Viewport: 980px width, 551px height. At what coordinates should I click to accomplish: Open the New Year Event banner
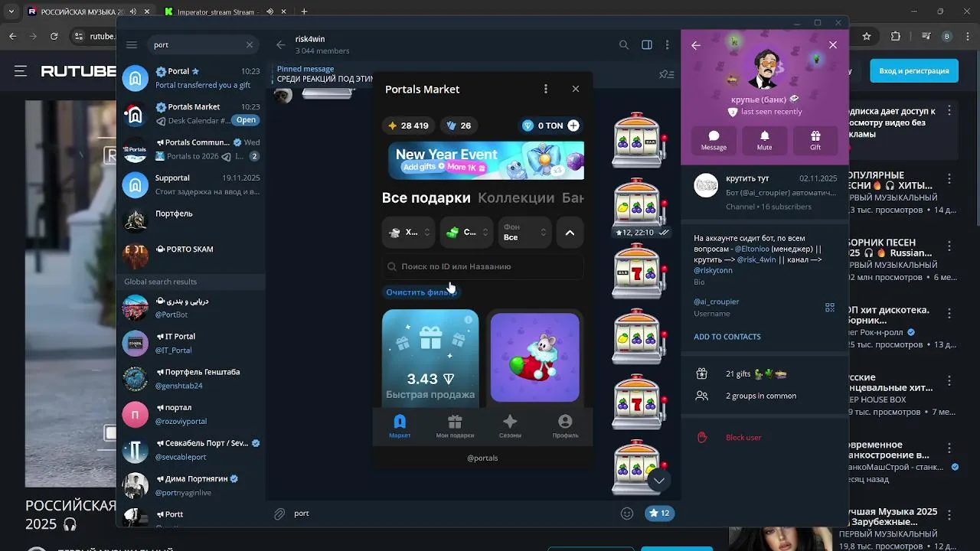tap(486, 160)
